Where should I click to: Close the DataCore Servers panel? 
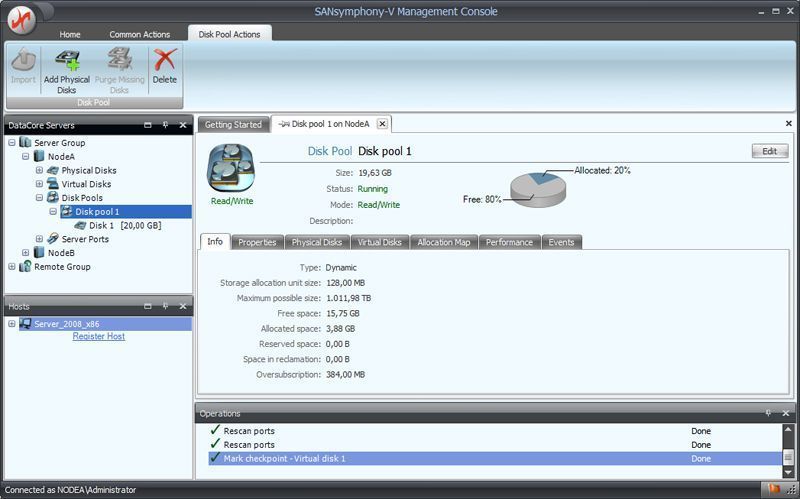click(x=183, y=125)
